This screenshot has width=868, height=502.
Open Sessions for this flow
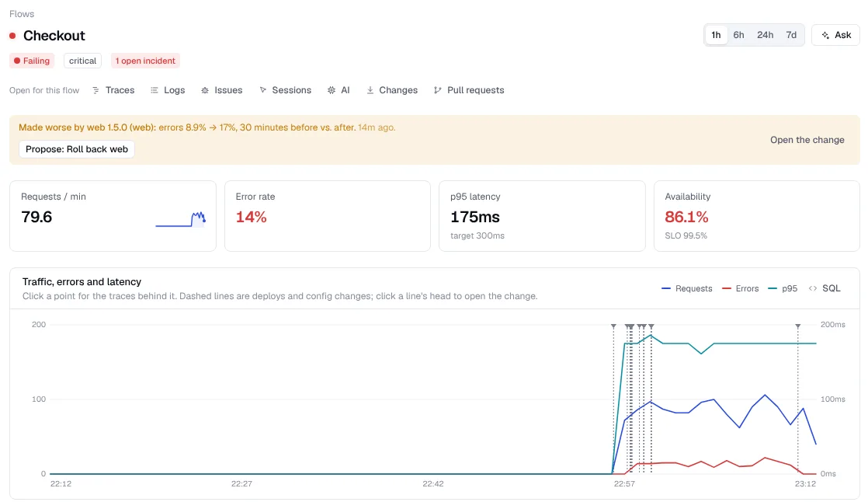point(285,90)
